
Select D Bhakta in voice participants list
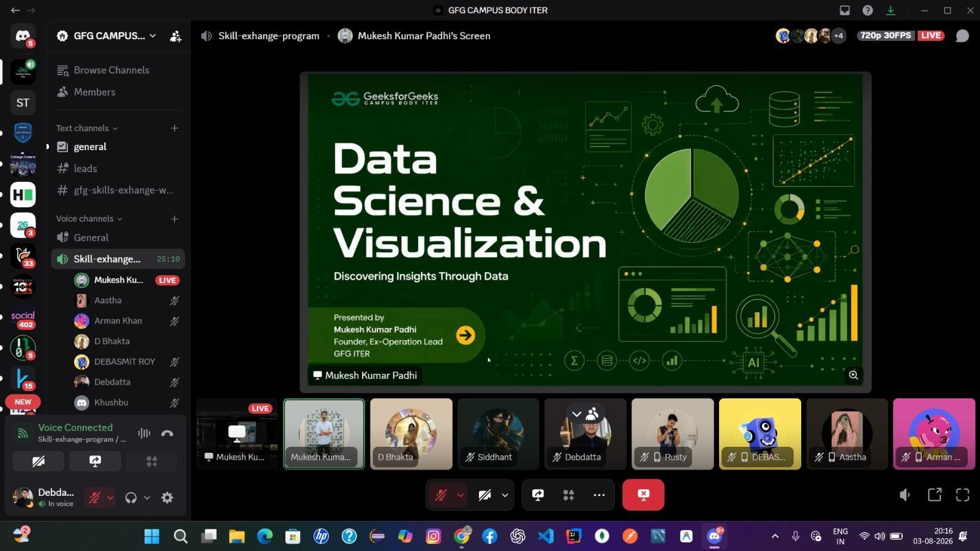(127, 341)
